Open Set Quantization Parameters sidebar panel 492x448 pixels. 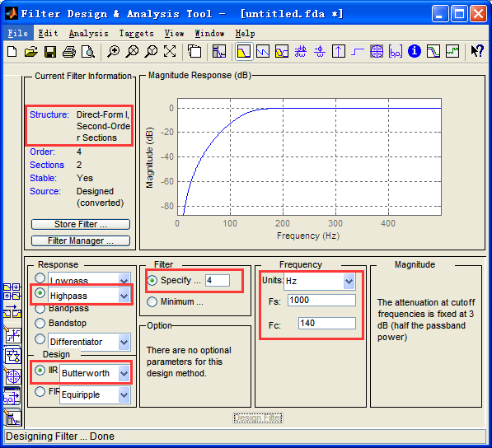(12, 335)
